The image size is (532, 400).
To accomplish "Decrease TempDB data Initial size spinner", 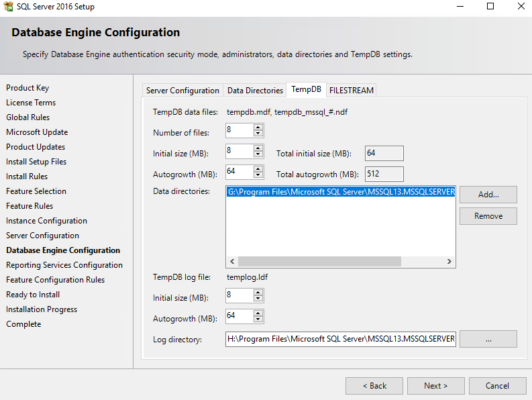I will coord(258,154).
